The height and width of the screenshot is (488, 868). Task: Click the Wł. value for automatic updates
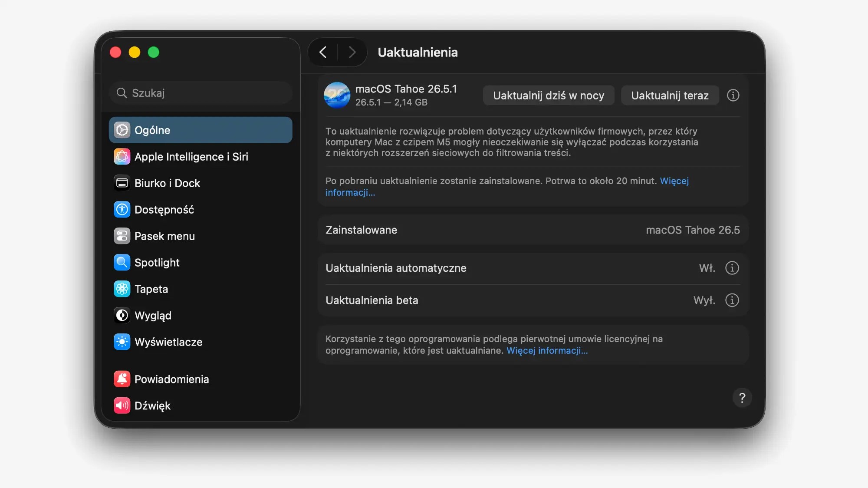pos(707,268)
